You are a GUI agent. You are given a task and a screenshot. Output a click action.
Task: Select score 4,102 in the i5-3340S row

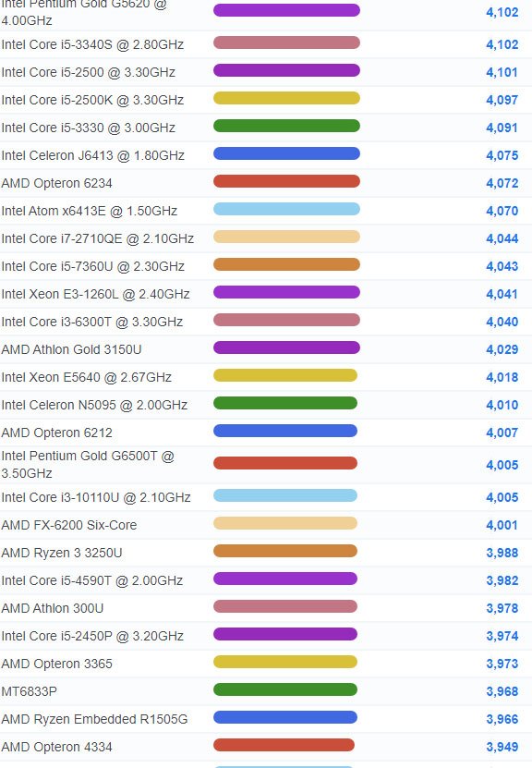point(502,44)
